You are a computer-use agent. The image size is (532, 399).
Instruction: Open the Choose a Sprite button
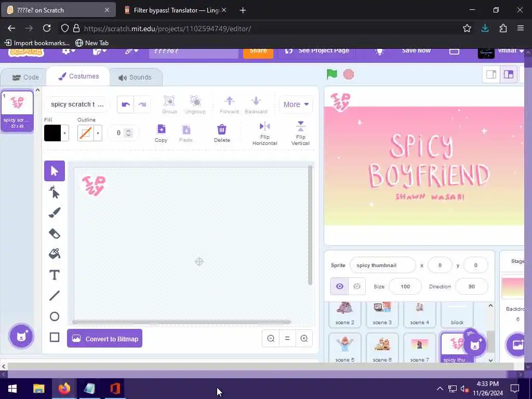(x=475, y=345)
